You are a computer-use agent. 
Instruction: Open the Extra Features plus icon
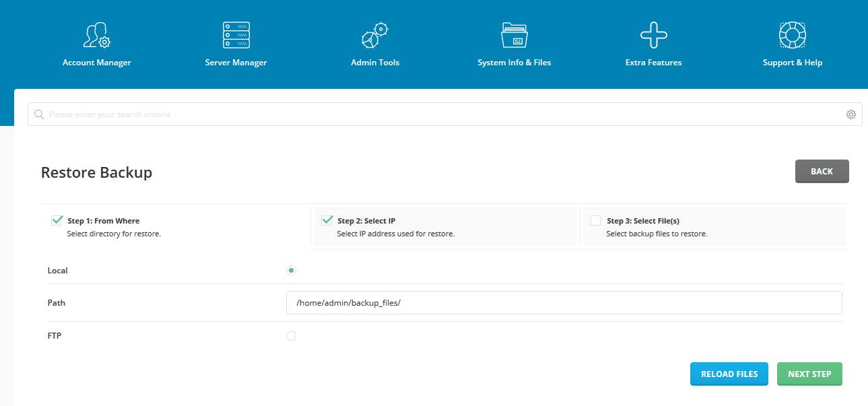click(654, 35)
